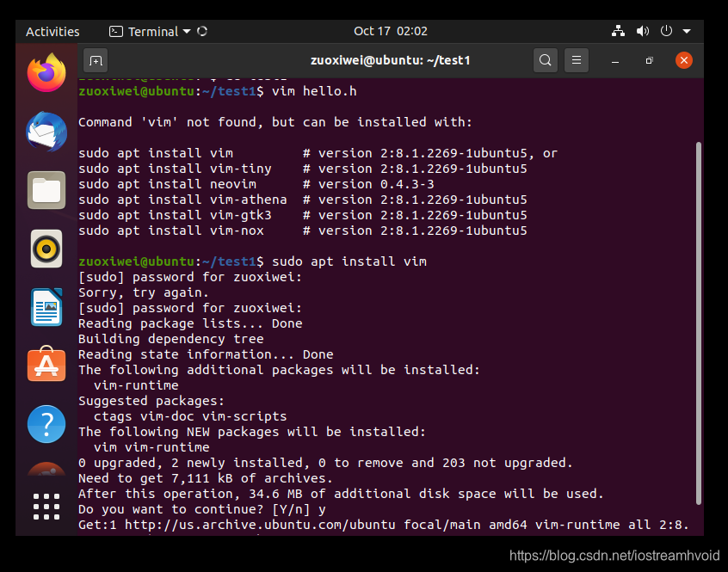
Task: Click the 'Suggested packages:' heading
Action: pos(151,401)
